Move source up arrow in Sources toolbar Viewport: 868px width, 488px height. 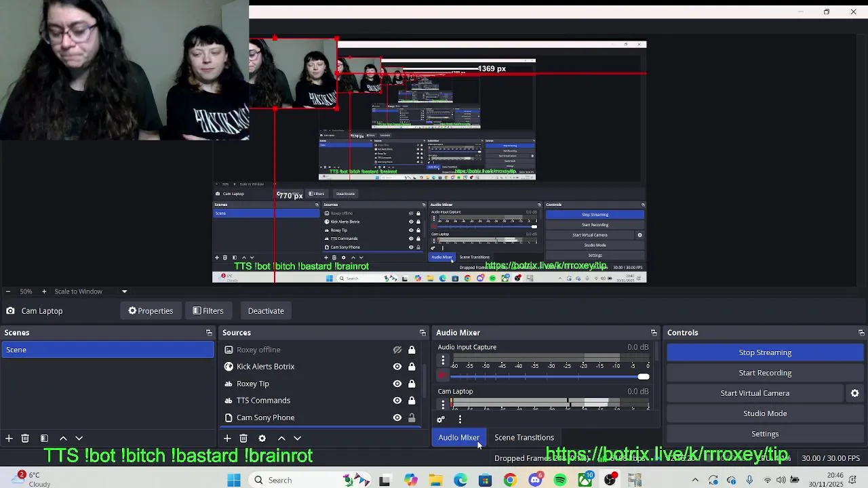point(281,439)
